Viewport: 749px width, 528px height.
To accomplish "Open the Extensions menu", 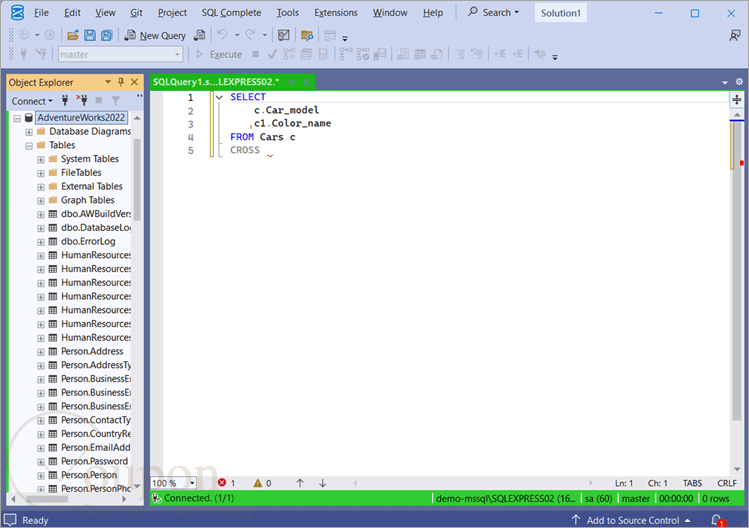I will pos(335,13).
